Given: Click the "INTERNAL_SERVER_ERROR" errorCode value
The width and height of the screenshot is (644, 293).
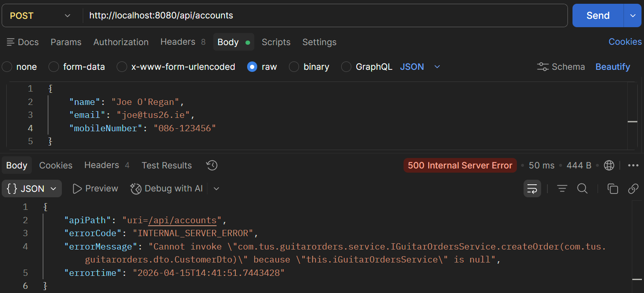Looking at the screenshot, I should [193, 233].
